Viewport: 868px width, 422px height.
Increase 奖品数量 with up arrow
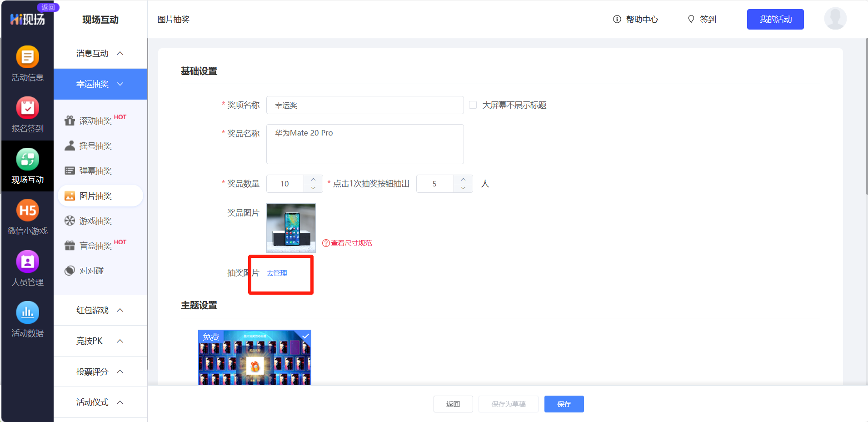click(313, 180)
